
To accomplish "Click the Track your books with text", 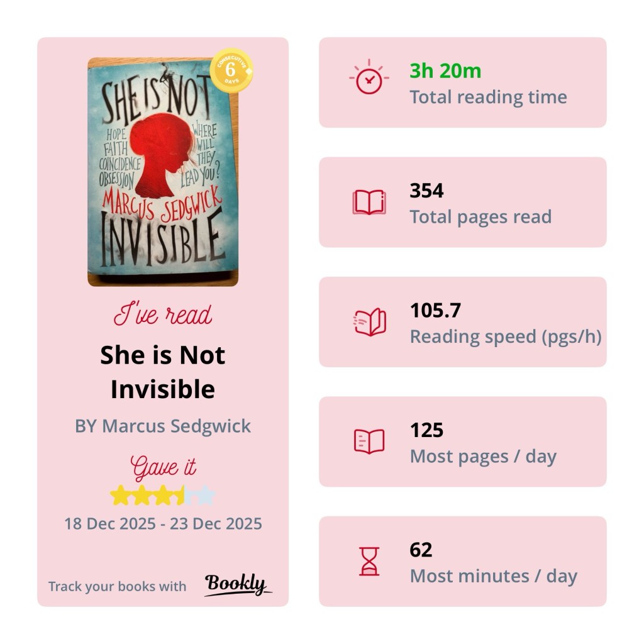I will click(x=117, y=586).
